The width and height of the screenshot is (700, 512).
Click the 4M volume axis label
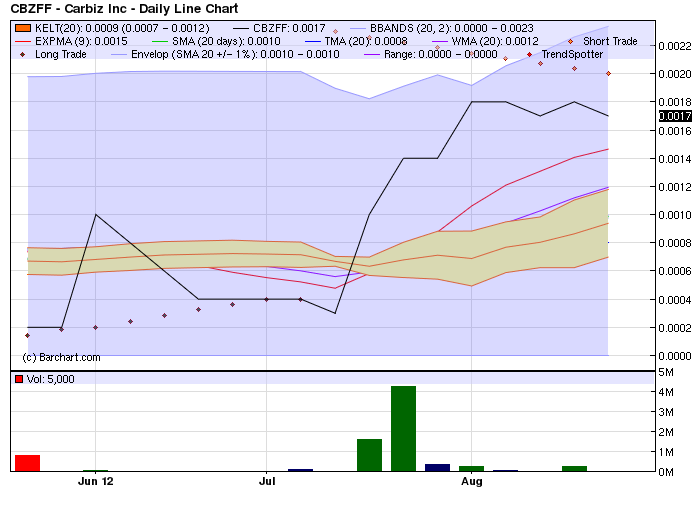point(666,392)
